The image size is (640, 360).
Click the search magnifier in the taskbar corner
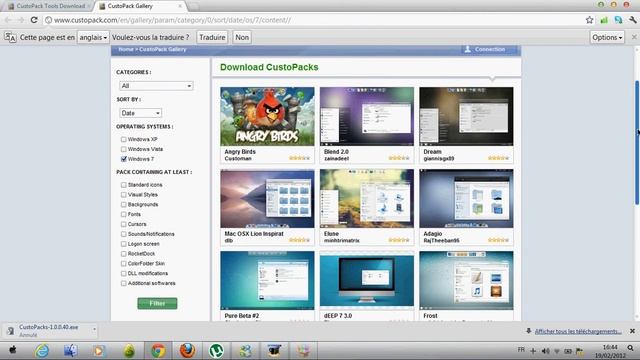(x=631, y=348)
